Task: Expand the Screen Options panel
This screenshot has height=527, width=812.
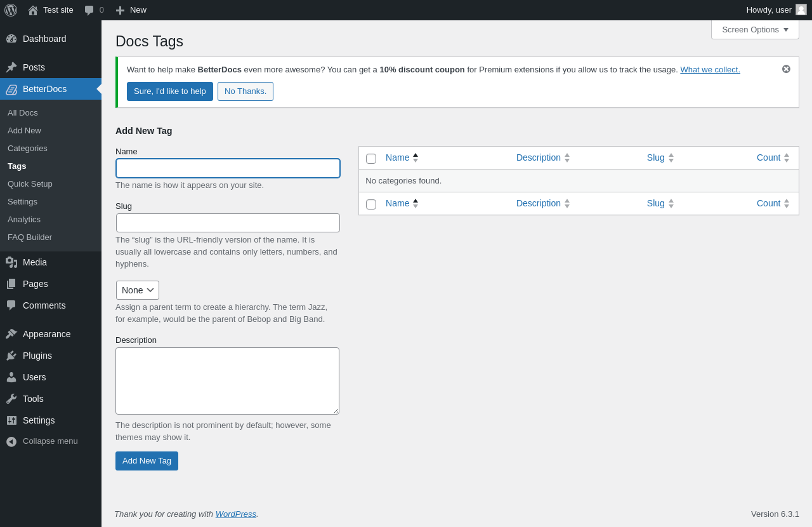Action: point(755,29)
